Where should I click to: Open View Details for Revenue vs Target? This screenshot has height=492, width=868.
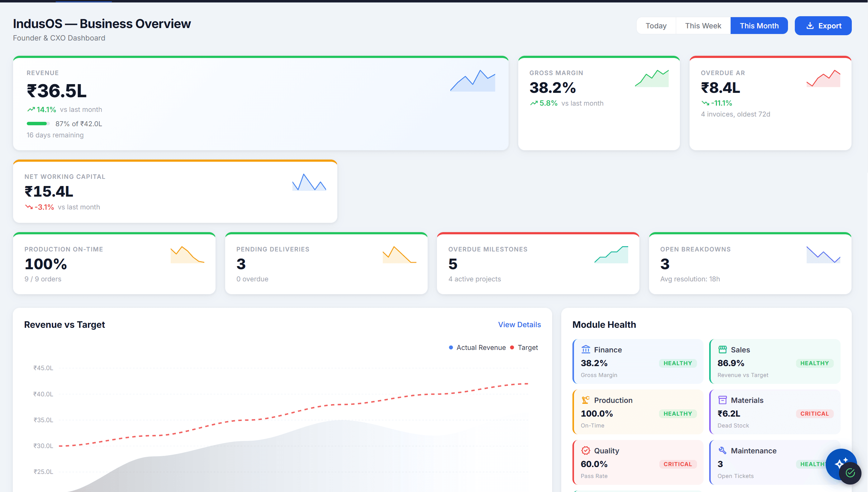(519, 324)
